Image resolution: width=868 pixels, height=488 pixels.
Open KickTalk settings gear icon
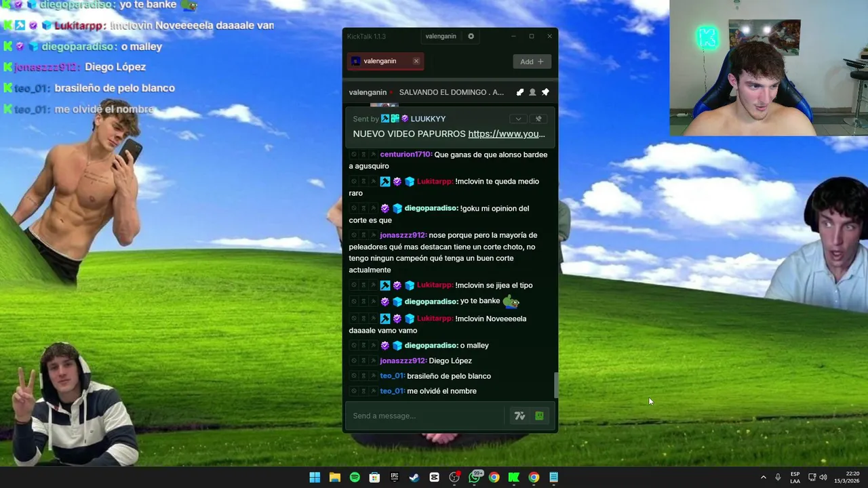[x=471, y=37]
